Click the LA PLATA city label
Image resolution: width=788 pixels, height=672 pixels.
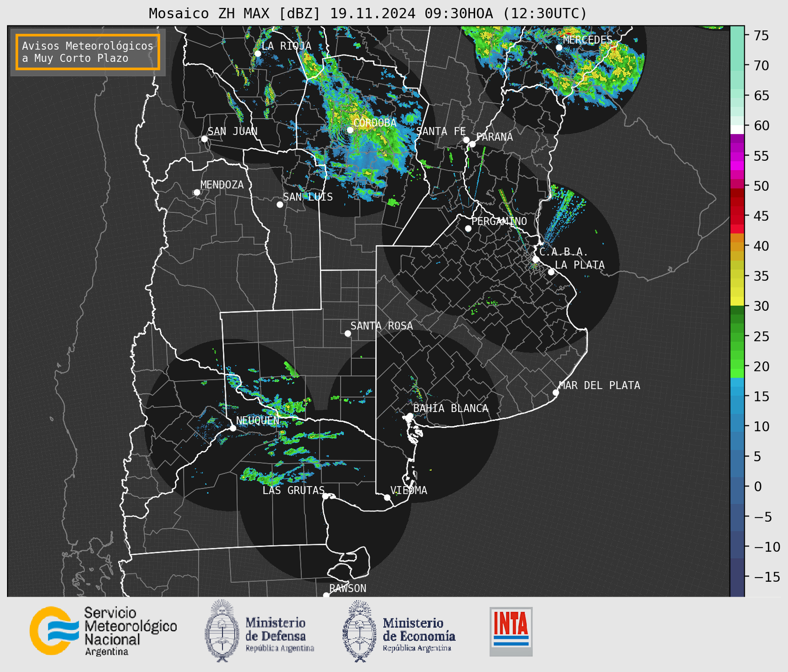pos(580,265)
